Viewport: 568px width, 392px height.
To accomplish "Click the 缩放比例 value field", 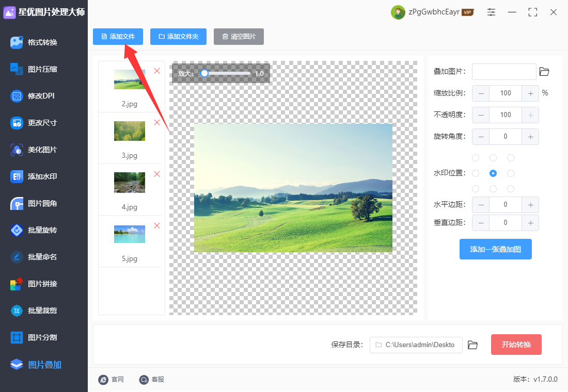I will click(x=506, y=93).
